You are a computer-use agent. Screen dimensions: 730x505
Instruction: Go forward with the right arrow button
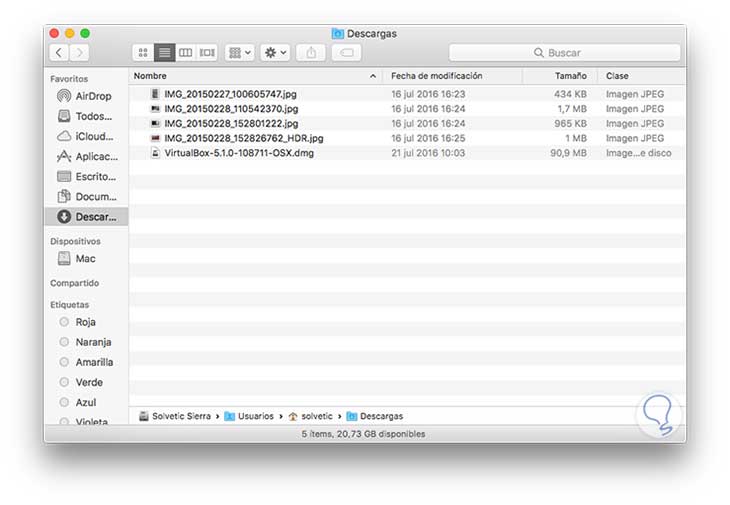pyautogui.click(x=79, y=53)
